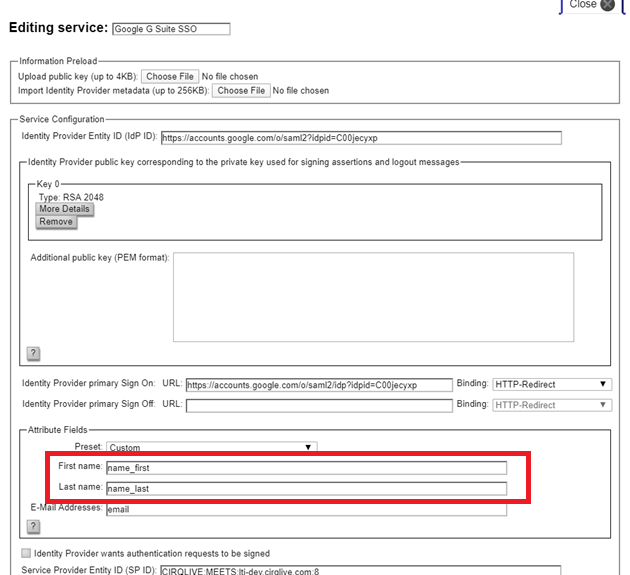Open the Sign On Binding dropdown
The height and width of the screenshot is (575, 630).
552,385
